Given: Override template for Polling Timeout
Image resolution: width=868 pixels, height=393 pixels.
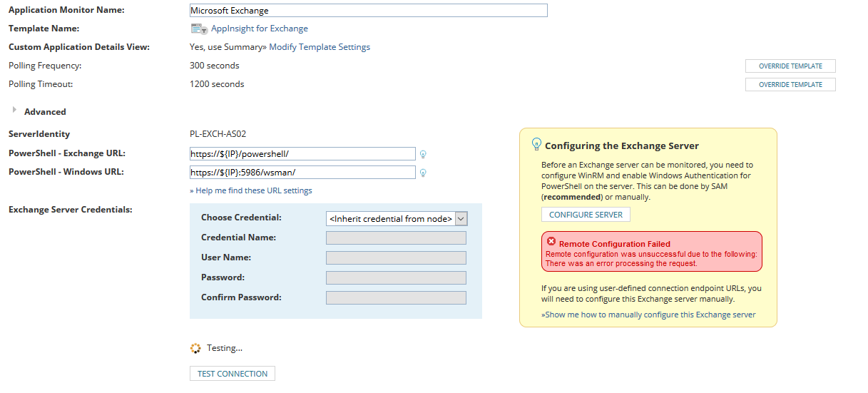Looking at the screenshot, I should pyautogui.click(x=790, y=84).
